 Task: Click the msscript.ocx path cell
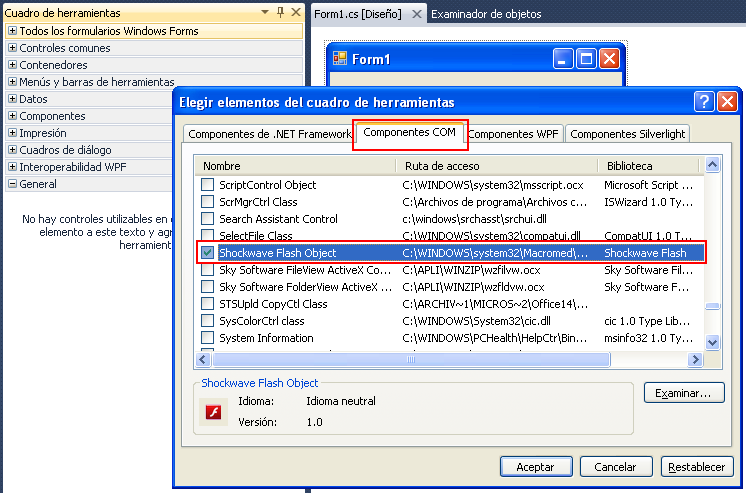coord(493,185)
